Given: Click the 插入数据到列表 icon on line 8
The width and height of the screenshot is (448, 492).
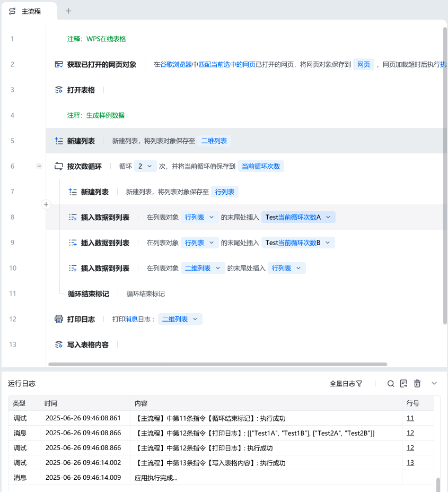Looking at the screenshot, I should (x=73, y=217).
